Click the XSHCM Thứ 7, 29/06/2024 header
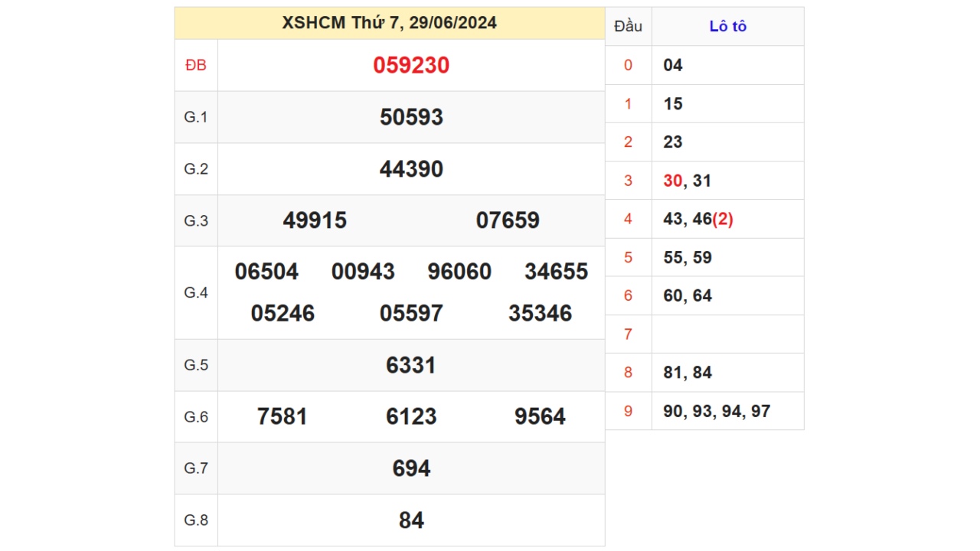Viewport: 980px width, 551px height. (389, 23)
